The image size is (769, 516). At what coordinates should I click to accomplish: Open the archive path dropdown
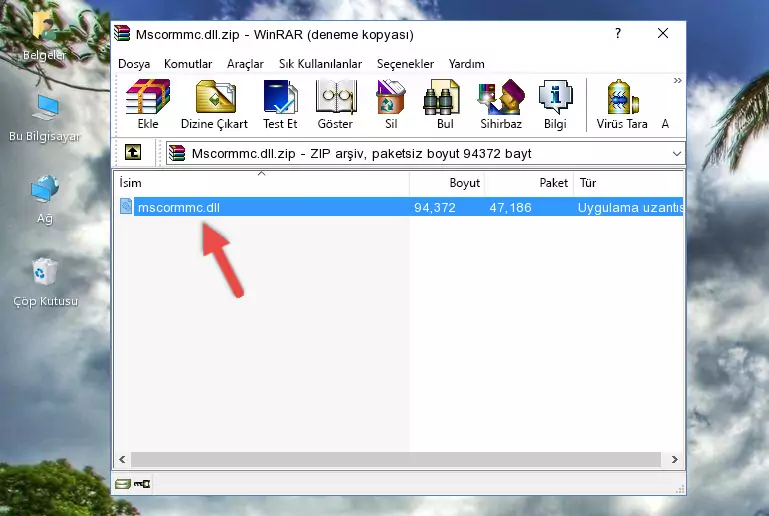tap(677, 154)
